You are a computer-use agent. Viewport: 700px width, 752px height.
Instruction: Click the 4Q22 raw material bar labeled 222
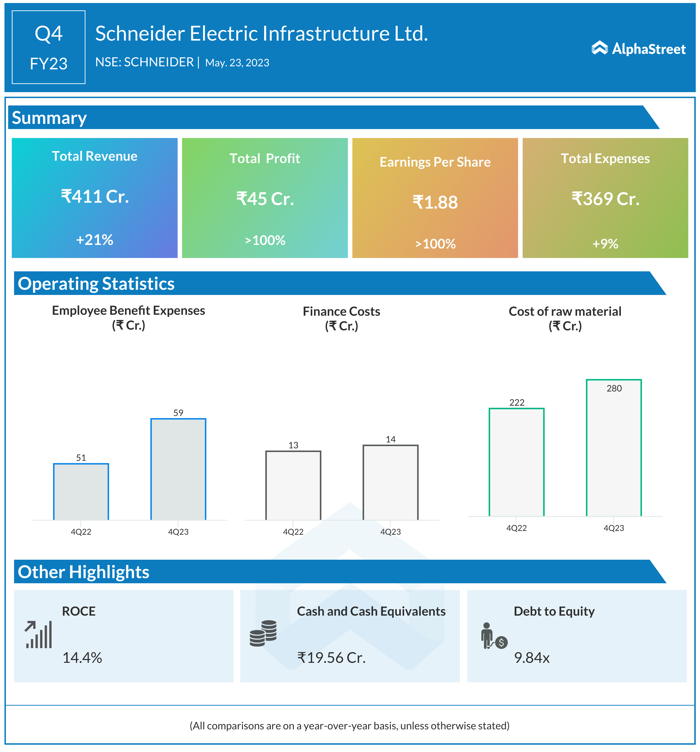click(x=516, y=462)
